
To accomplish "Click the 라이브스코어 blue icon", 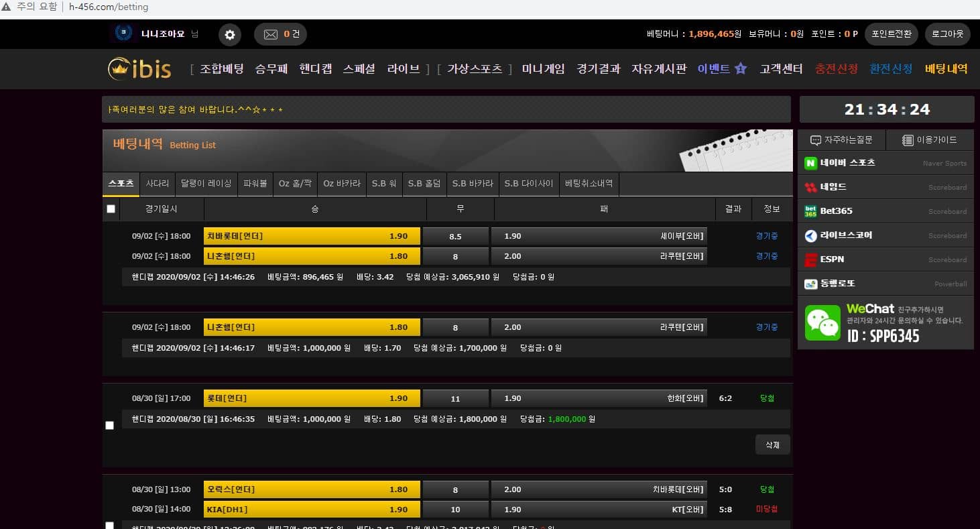I will (811, 235).
